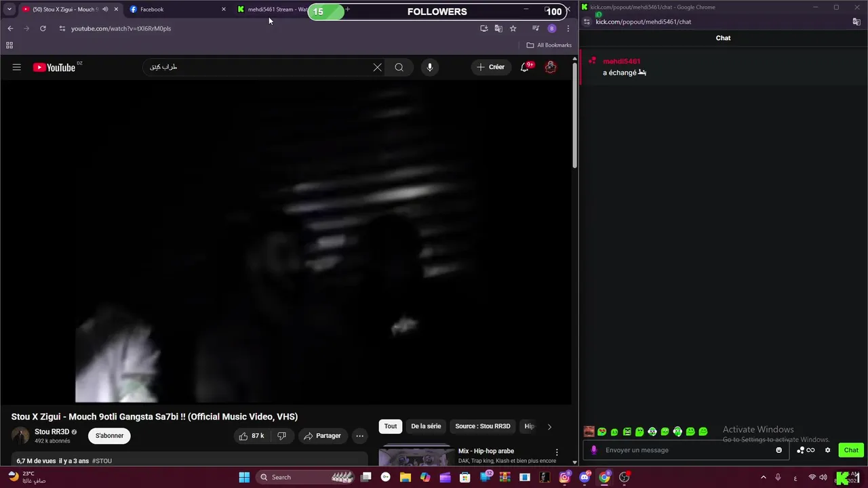Close the Facebook tab
This screenshot has height=488, width=868.
point(224,9)
